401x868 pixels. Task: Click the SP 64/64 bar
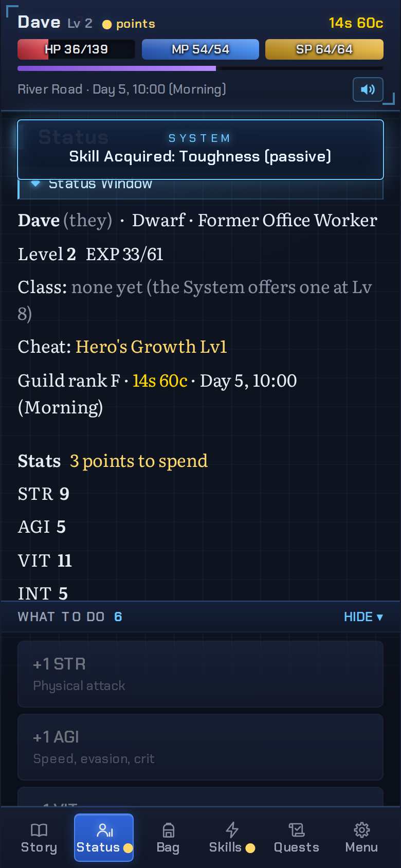tap(324, 49)
